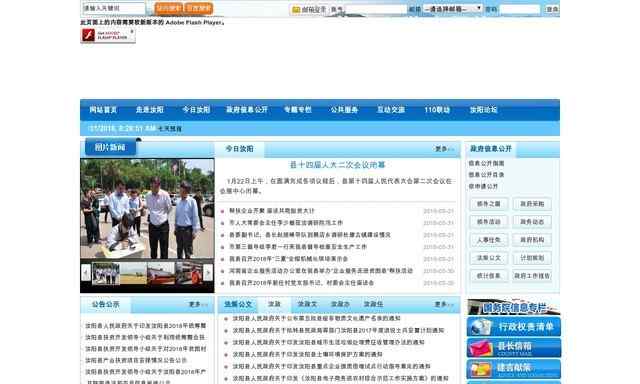Open the 依申请公开 link
Viewport: 640px width, 384px height.
[483, 186]
